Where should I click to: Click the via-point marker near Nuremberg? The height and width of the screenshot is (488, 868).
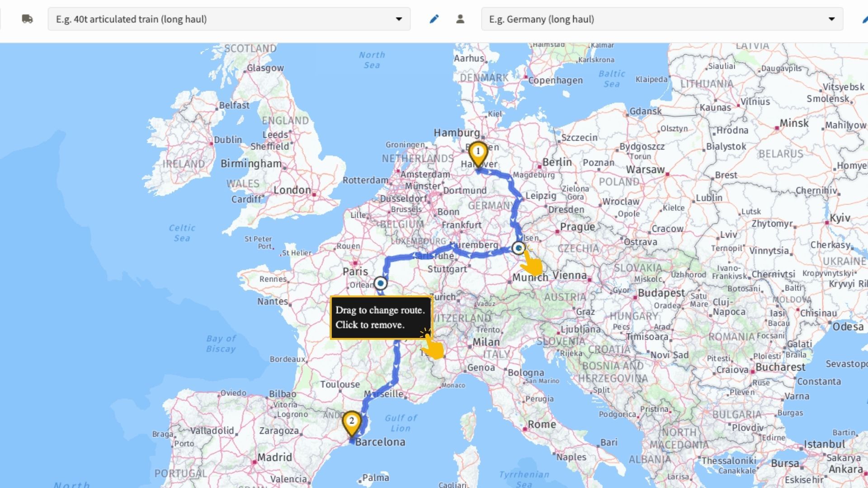[x=519, y=248]
